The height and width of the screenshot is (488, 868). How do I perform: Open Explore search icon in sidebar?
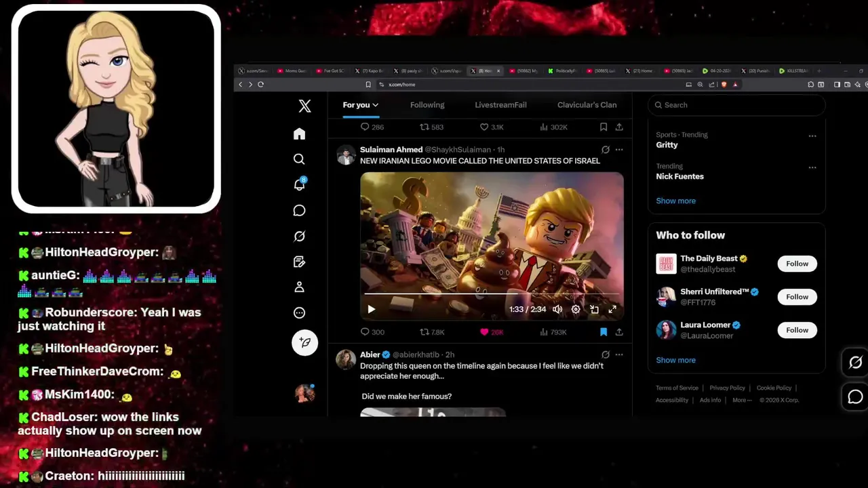tap(299, 159)
